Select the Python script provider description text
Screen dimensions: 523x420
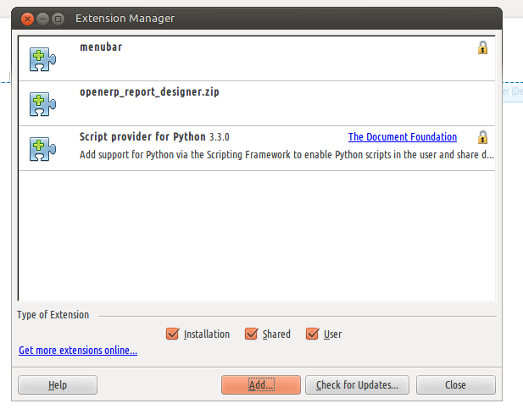point(287,155)
